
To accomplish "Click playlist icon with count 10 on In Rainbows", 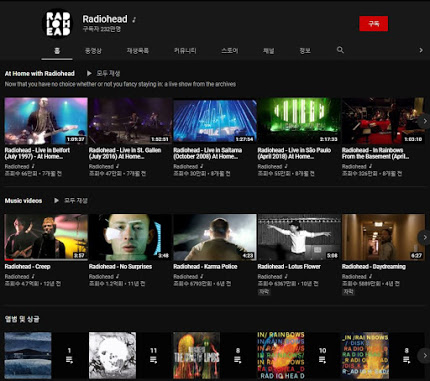I will coord(322,360).
